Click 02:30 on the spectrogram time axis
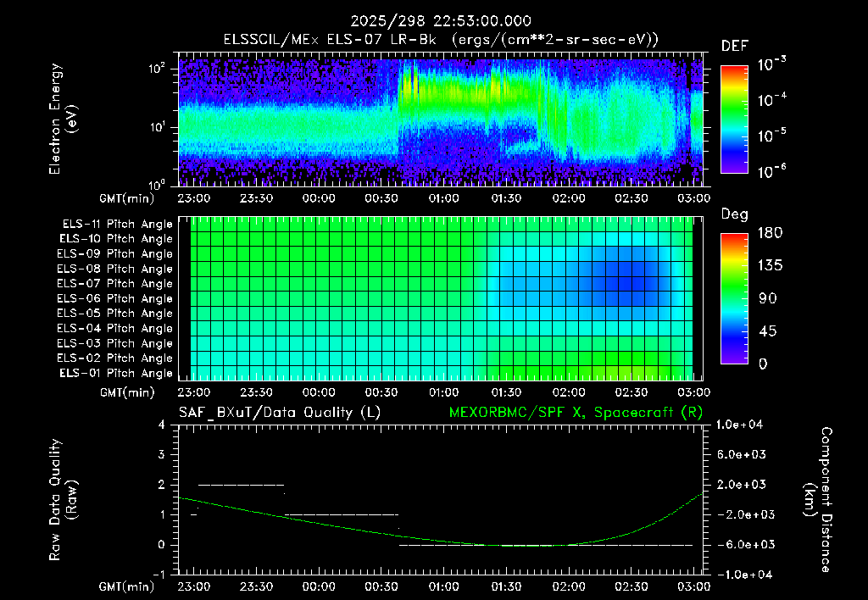 [632, 198]
